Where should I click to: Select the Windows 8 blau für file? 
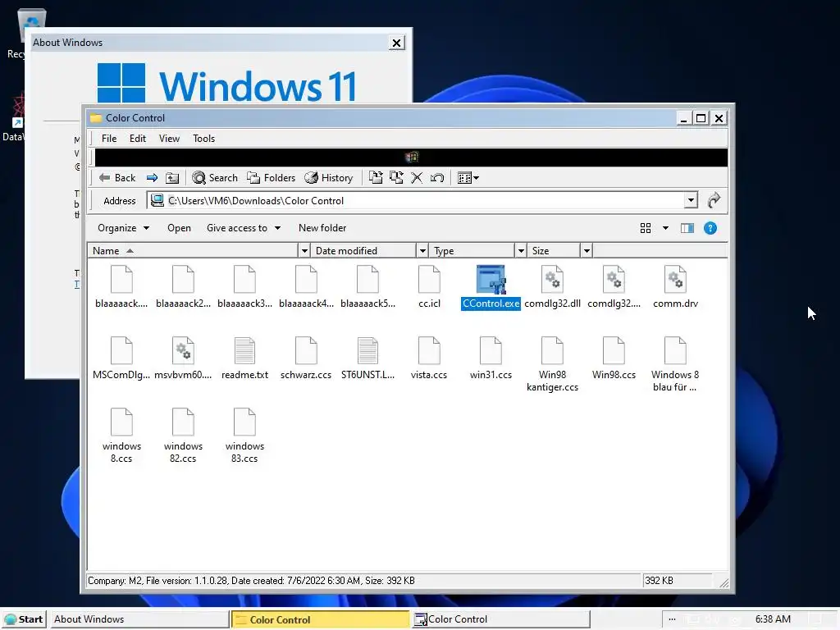(x=675, y=364)
